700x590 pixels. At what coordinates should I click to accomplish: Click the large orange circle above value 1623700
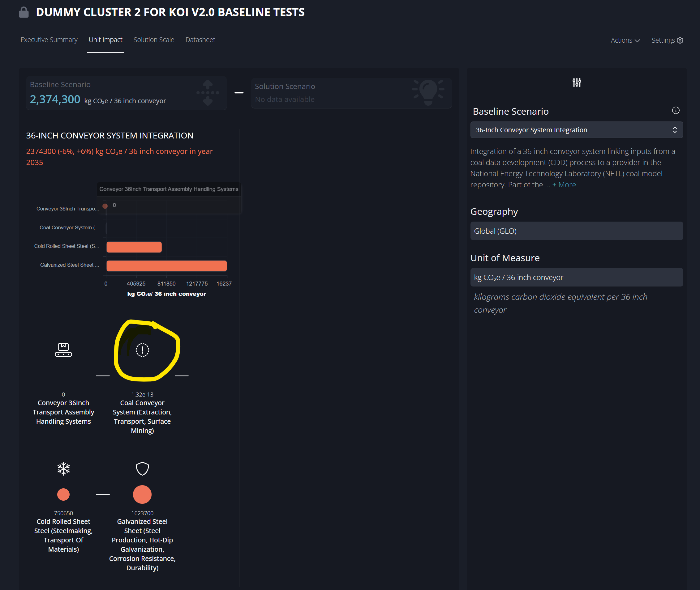pyautogui.click(x=142, y=494)
